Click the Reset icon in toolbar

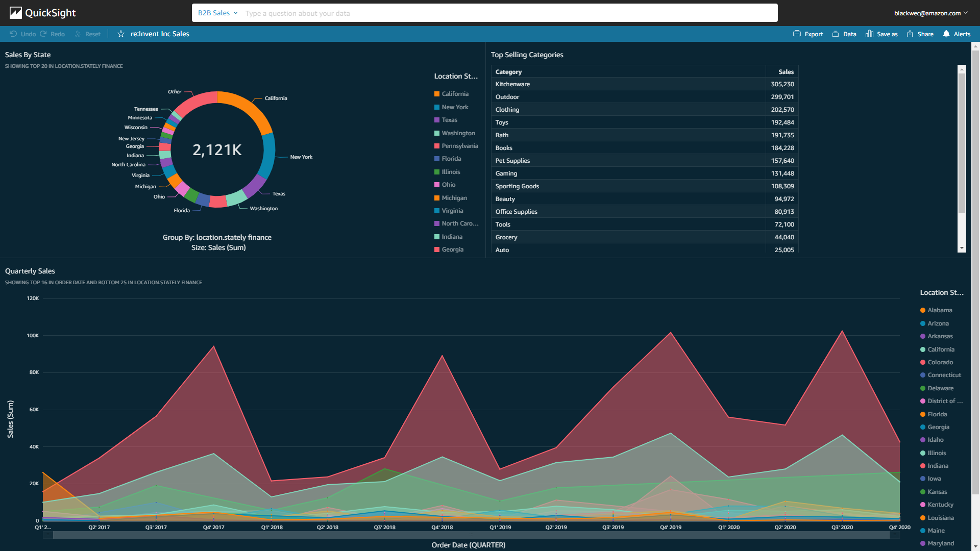tap(78, 34)
